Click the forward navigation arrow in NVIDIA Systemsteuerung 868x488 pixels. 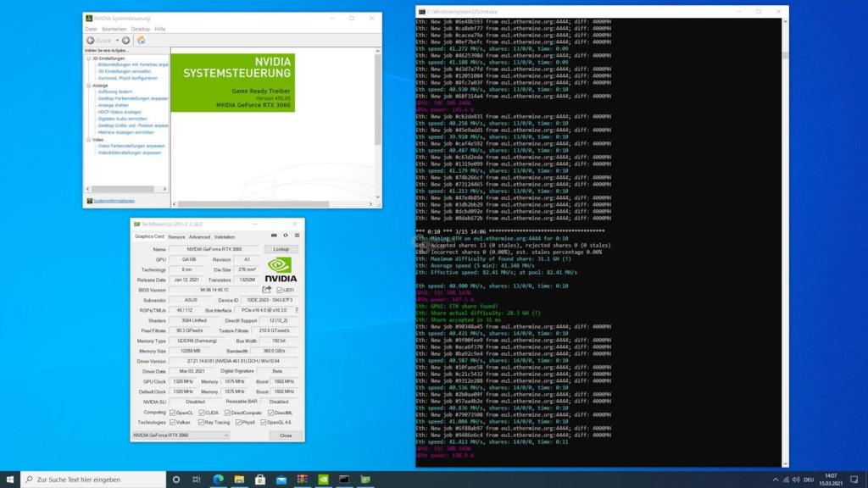(x=125, y=41)
